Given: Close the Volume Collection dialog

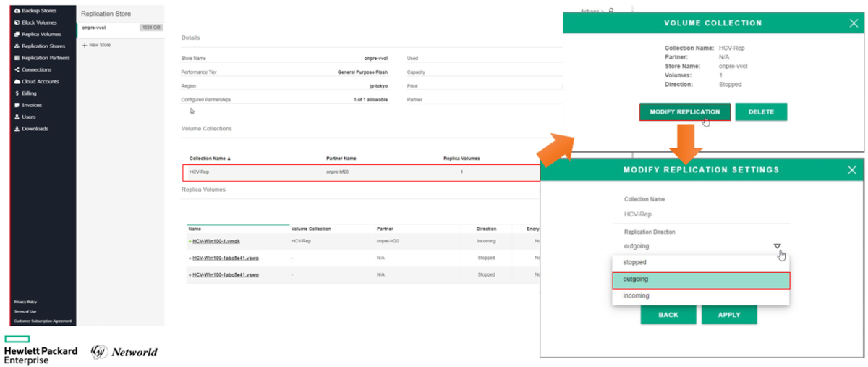Looking at the screenshot, I should pyautogui.click(x=853, y=22).
